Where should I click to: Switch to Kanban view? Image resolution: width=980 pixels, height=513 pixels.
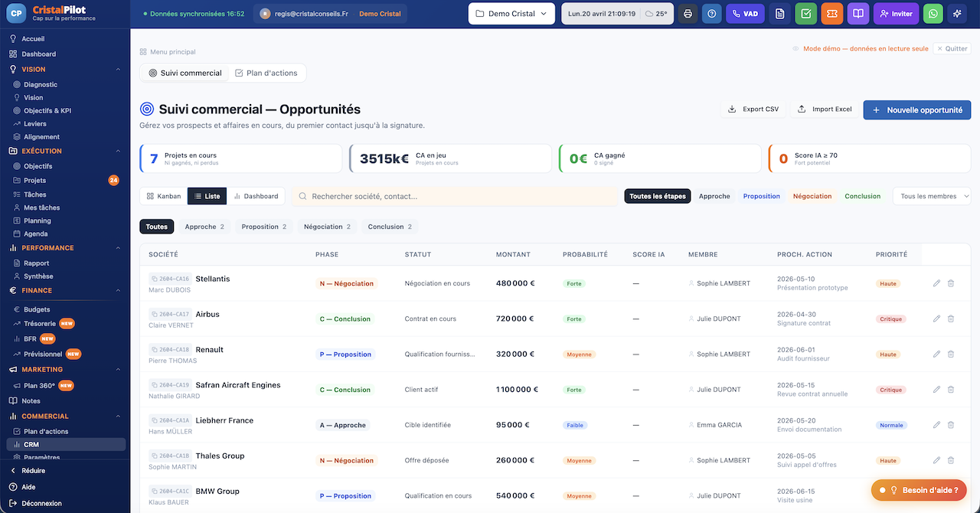[163, 196]
